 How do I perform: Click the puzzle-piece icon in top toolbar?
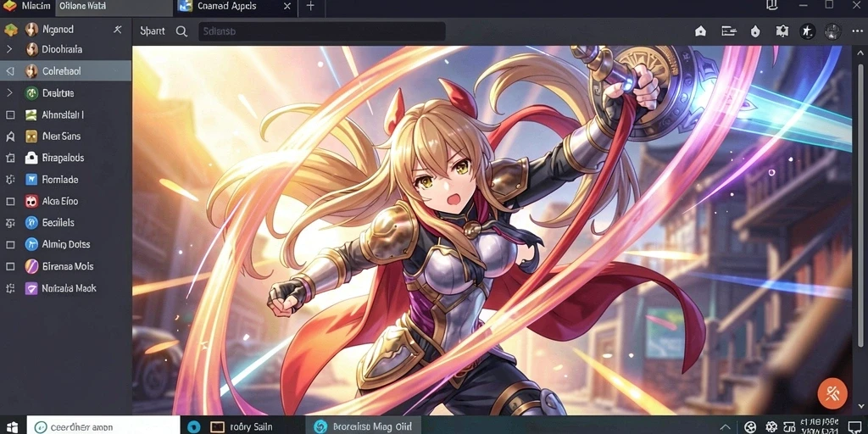(x=782, y=31)
